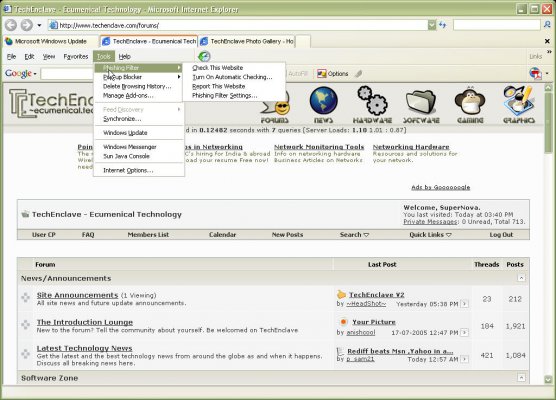Screen dimensions: 556x400
Task: Open the address bar history dropdown
Action: pyautogui.click(x=432, y=25)
